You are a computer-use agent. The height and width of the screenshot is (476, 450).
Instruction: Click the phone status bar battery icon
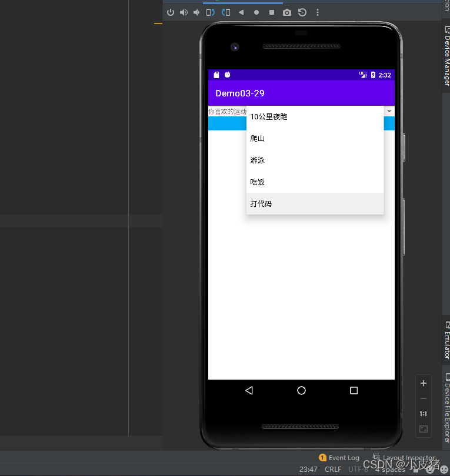click(x=373, y=75)
